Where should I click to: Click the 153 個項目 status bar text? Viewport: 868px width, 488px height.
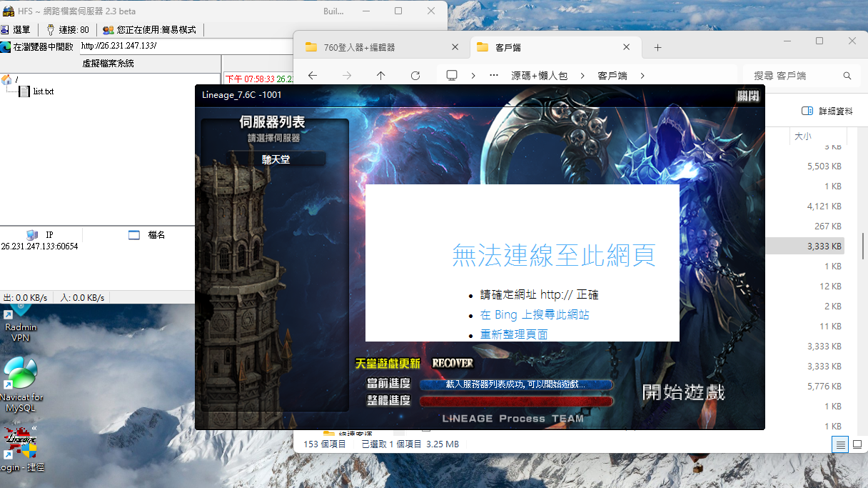325,444
